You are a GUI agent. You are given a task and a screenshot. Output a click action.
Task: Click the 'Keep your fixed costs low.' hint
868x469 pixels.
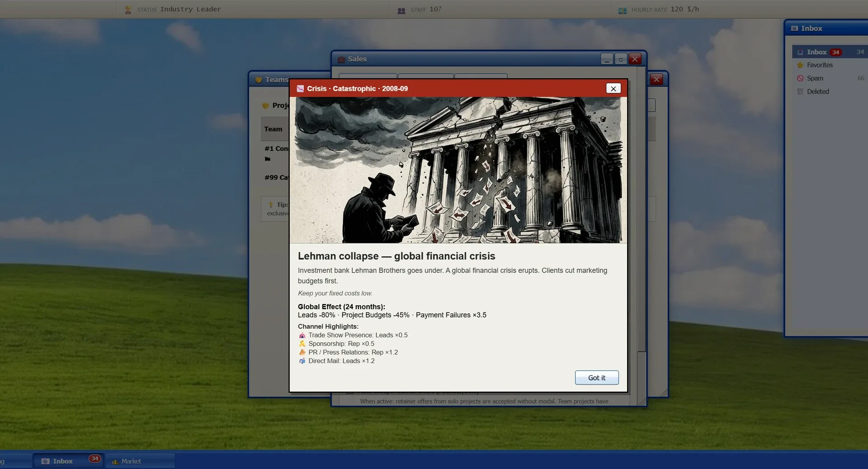[x=335, y=293]
